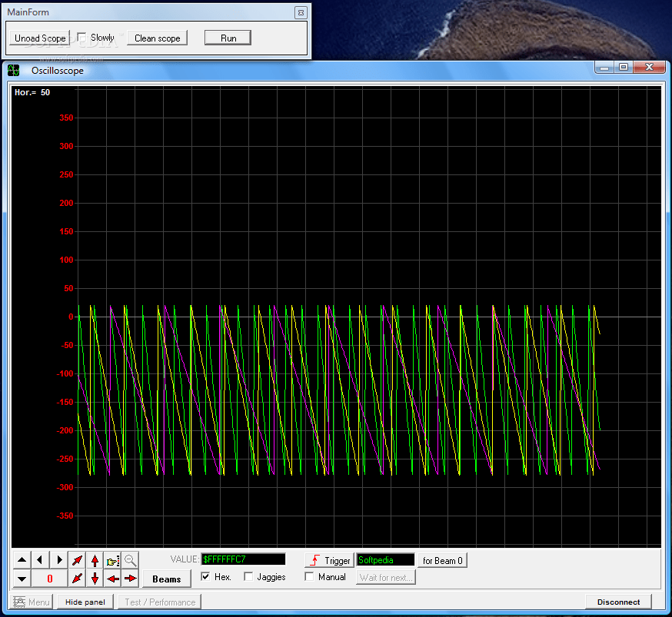This screenshot has width=672, height=617.
Task: Toggle the Hex checkbox
Action: coord(205,577)
